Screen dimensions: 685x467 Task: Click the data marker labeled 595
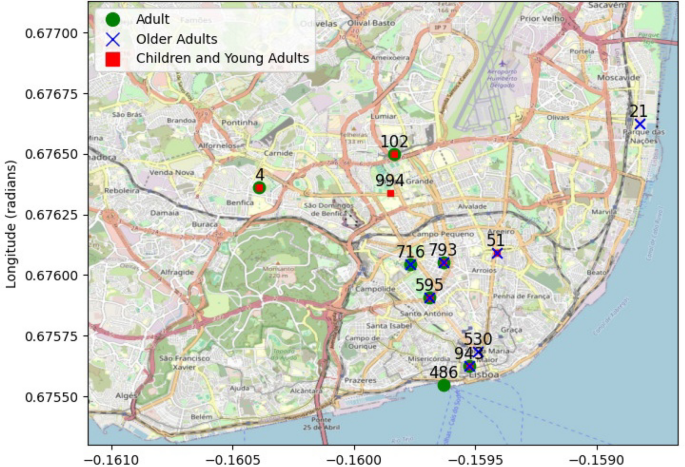click(430, 298)
